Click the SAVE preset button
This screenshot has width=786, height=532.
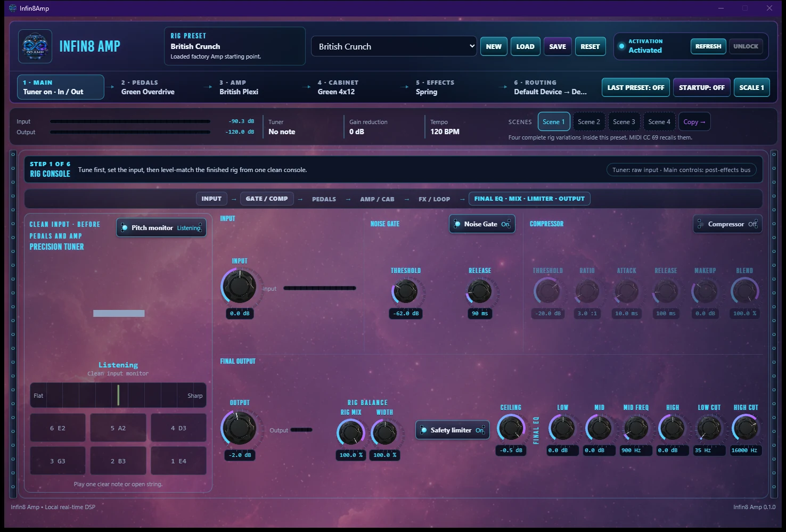pyautogui.click(x=558, y=46)
